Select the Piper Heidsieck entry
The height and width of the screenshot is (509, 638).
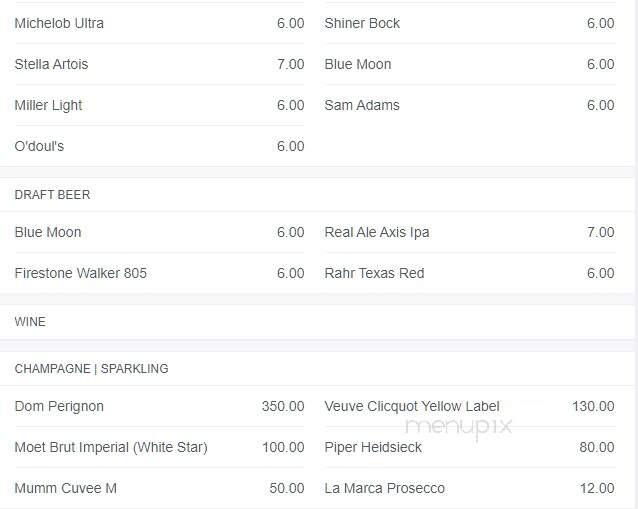tap(470, 447)
